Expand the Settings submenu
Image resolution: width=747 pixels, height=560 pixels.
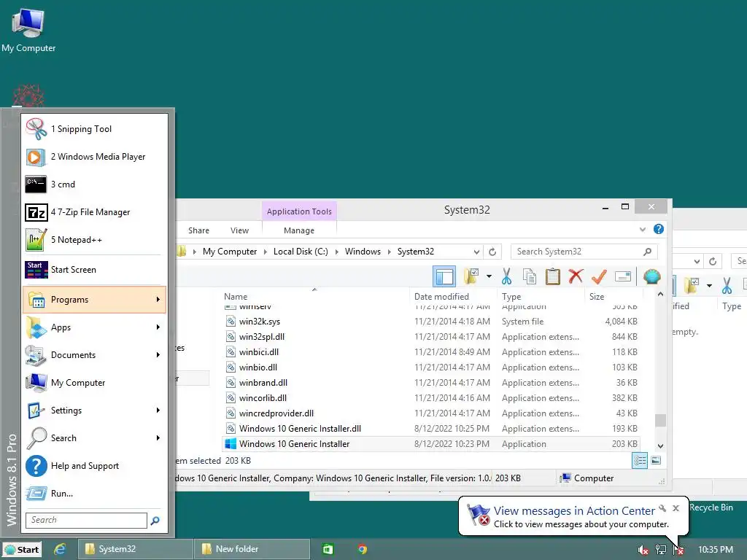[95, 410]
